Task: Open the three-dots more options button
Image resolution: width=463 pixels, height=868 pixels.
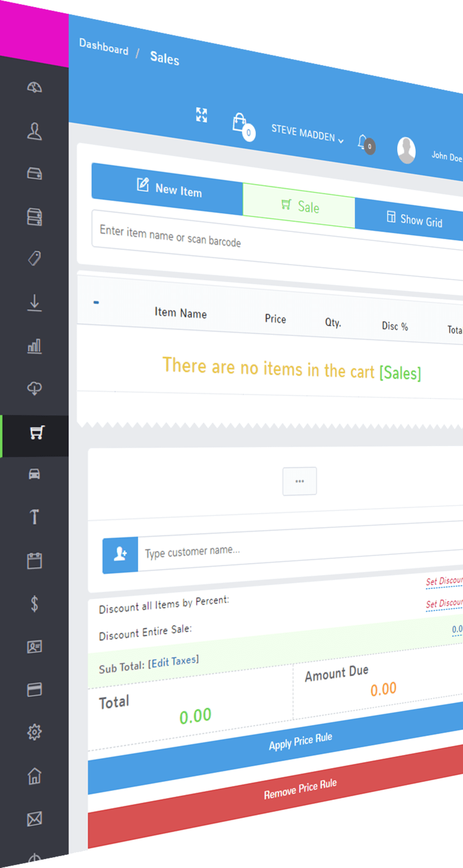Action: tap(299, 481)
